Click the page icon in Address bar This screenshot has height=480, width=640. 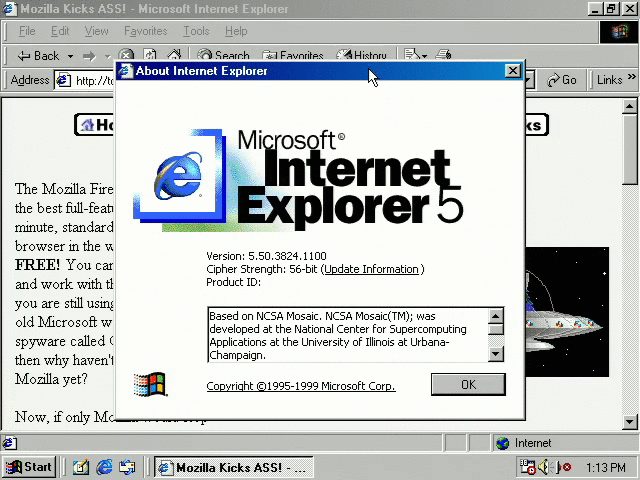(64, 80)
